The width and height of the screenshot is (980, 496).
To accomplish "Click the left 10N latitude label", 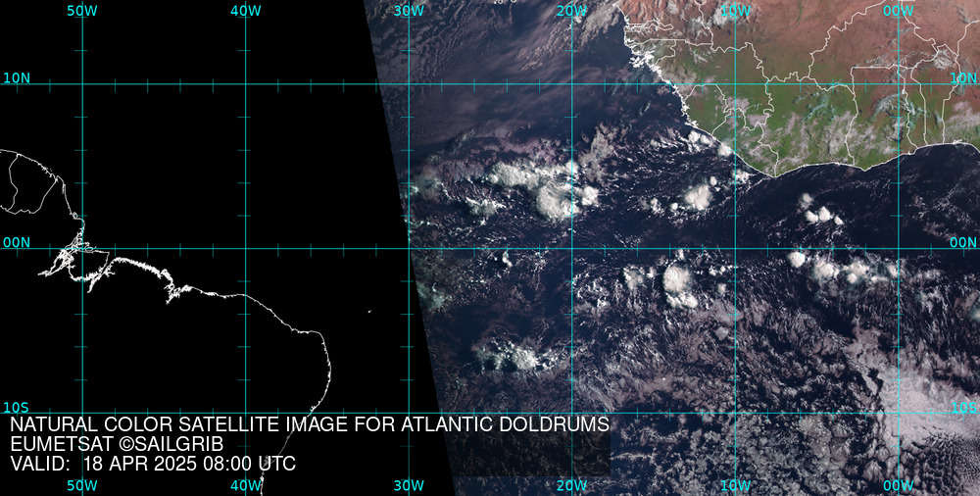I will click(17, 78).
